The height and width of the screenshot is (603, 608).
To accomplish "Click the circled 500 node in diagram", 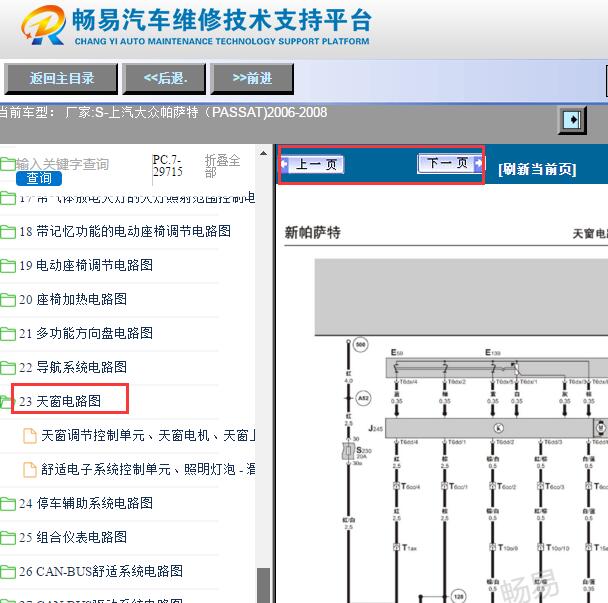I will point(361,344).
